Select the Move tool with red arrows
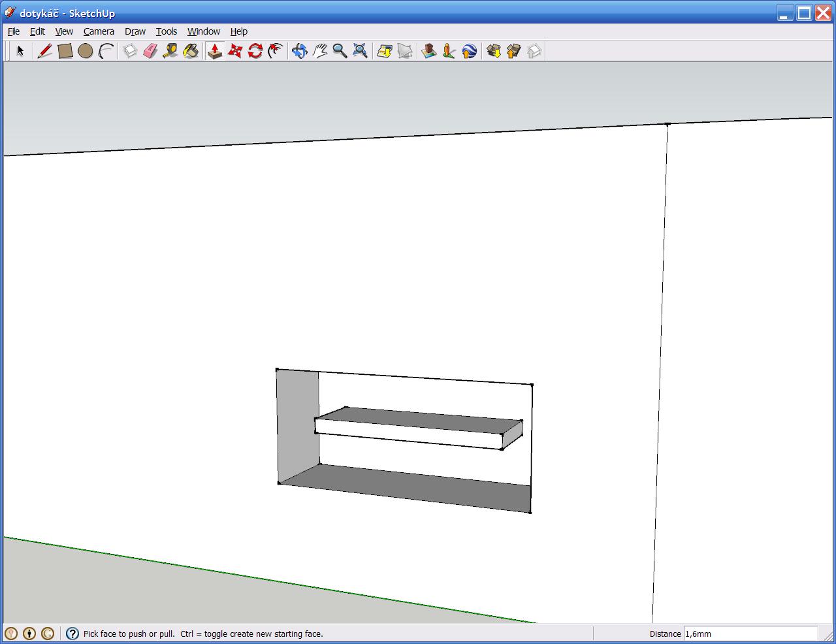836x644 pixels. tap(235, 51)
